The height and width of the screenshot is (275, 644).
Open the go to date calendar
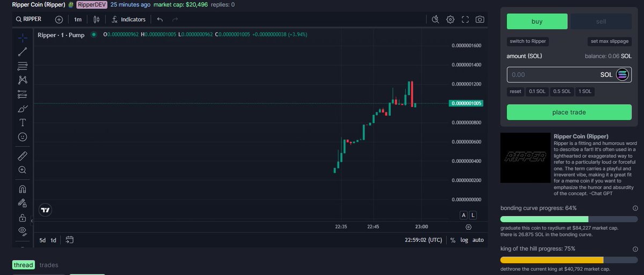[x=70, y=240]
